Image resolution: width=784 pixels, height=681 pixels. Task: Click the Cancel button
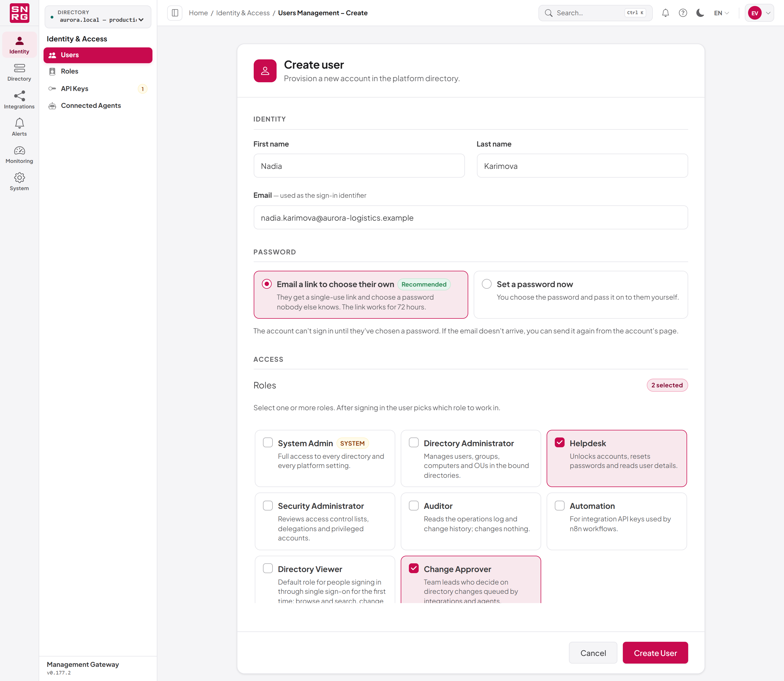pos(593,653)
